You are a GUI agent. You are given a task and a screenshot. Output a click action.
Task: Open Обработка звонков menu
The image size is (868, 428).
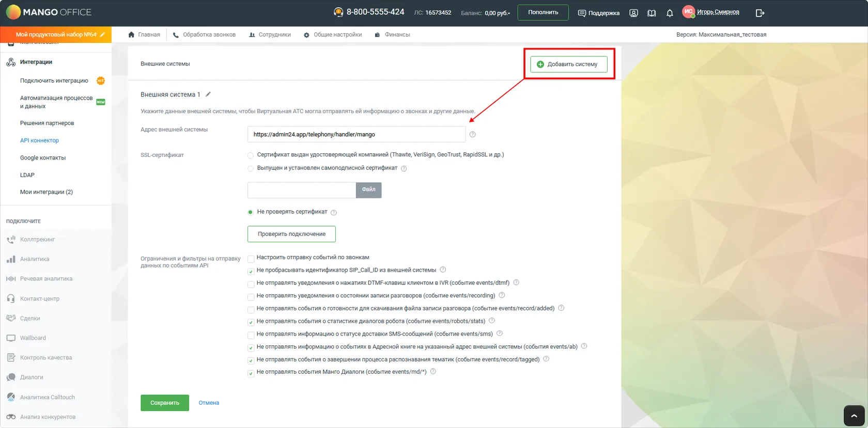tap(204, 35)
